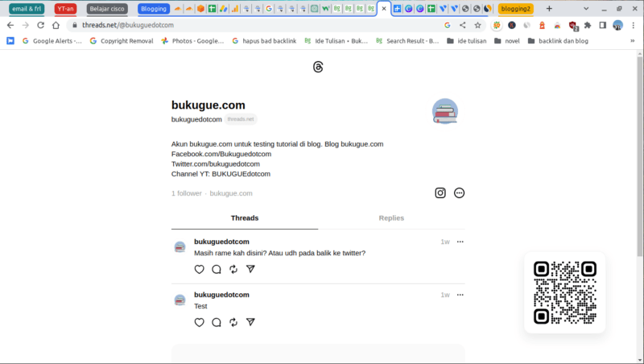Open the 'Copyright Removal' bookmark

[x=122, y=41]
